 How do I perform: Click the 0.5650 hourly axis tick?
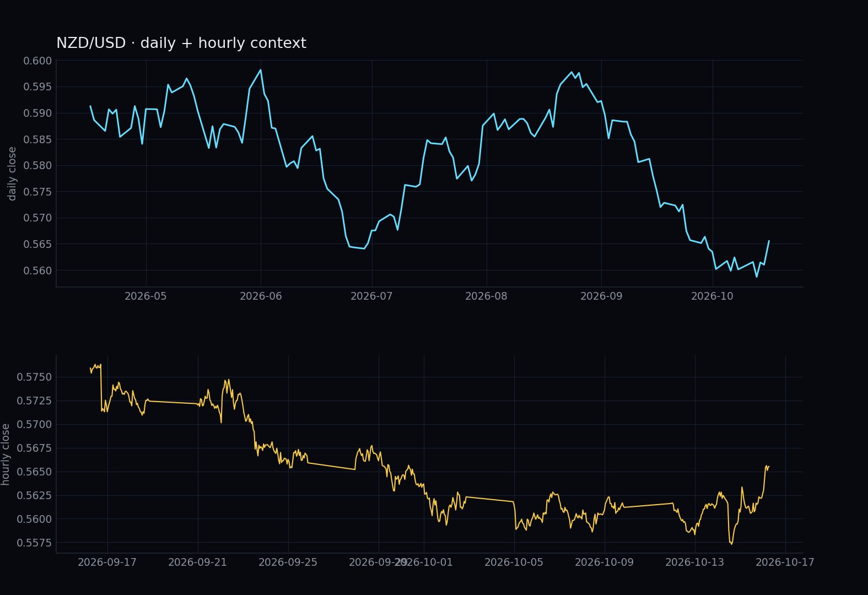point(34,472)
